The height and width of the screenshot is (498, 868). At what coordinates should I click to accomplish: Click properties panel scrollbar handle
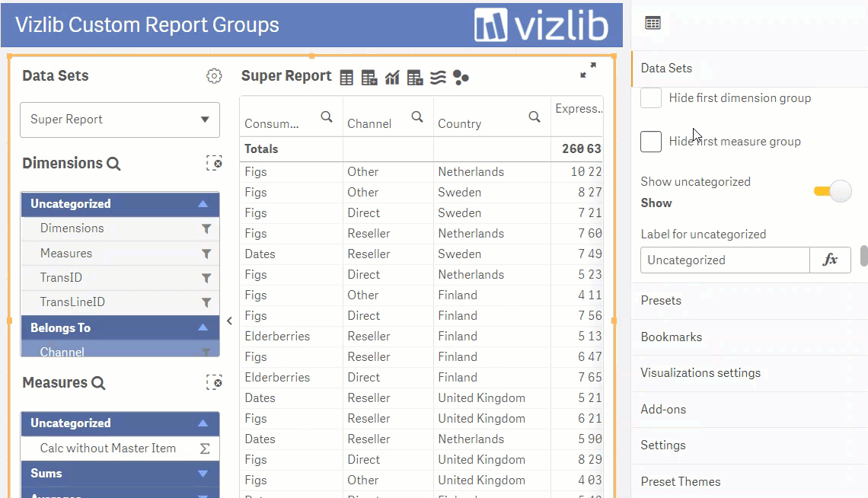coord(864,256)
